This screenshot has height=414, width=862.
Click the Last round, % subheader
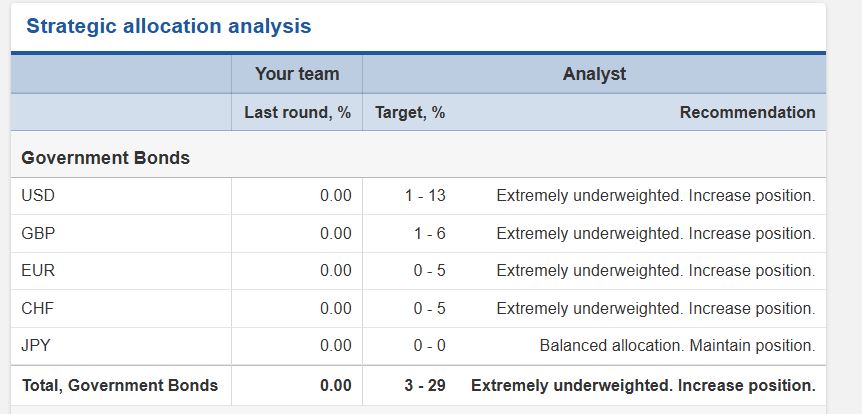pyautogui.click(x=297, y=113)
